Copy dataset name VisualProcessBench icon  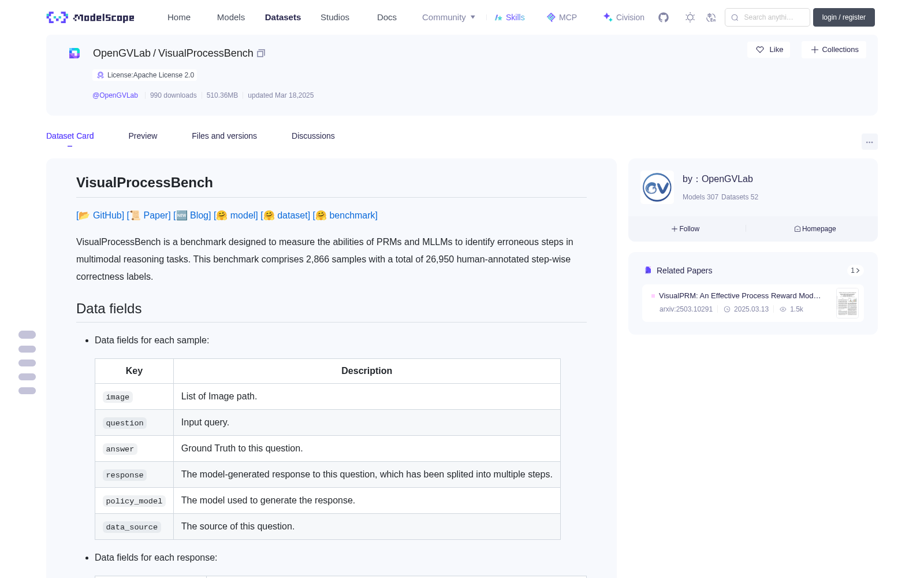[261, 53]
